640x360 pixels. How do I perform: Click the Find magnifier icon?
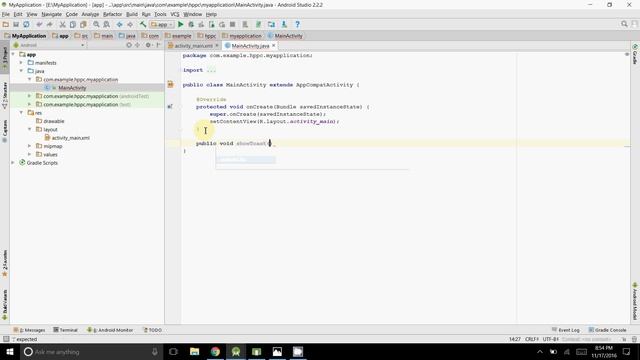tap(96, 24)
